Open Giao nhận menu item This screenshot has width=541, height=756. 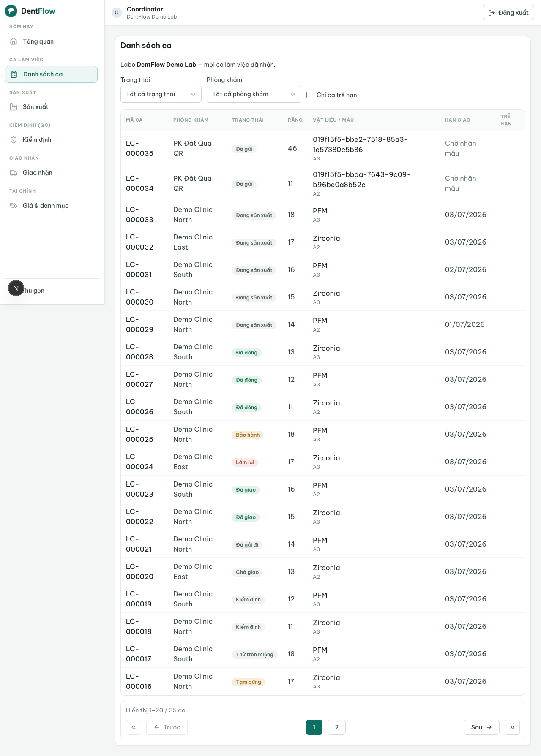point(51,173)
